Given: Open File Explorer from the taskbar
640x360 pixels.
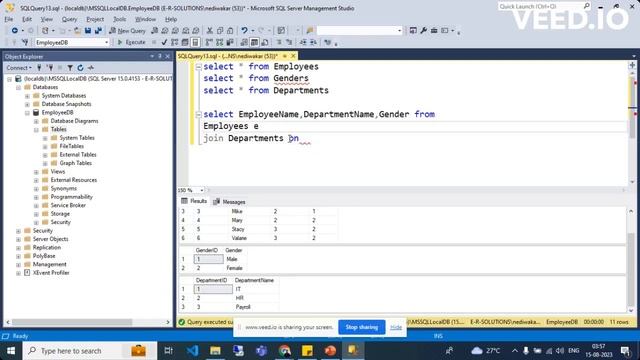Looking at the screenshot, I should coord(215,351).
